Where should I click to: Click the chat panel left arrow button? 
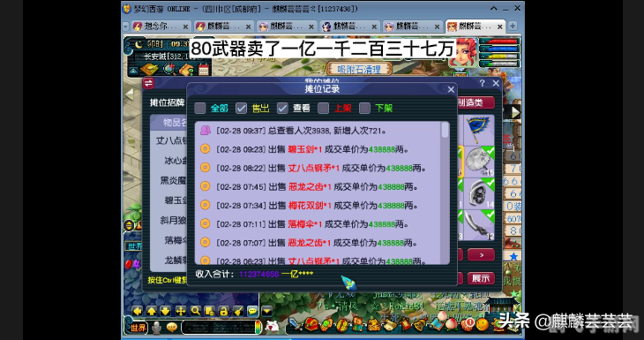[137, 311]
